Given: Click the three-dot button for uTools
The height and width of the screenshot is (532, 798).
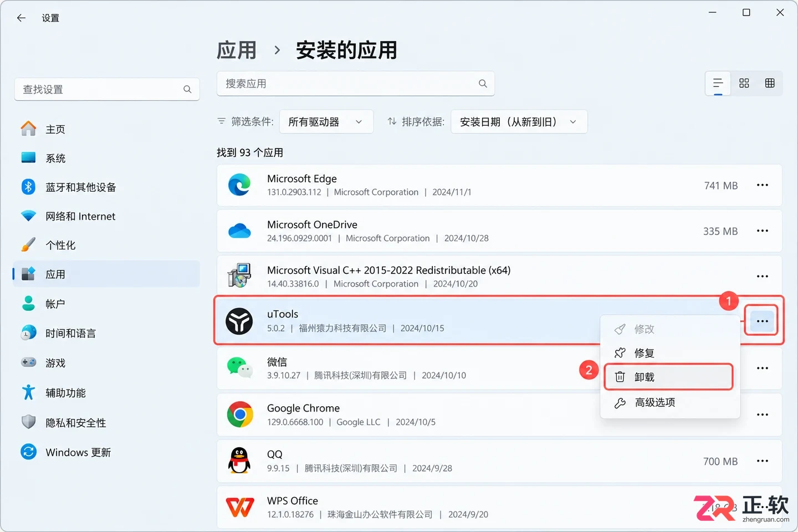Looking at the screenshot, I should tap(763, 321).
